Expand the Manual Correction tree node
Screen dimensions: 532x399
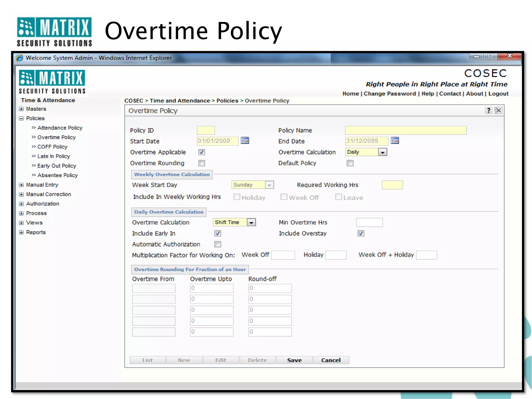click(21, 194)
